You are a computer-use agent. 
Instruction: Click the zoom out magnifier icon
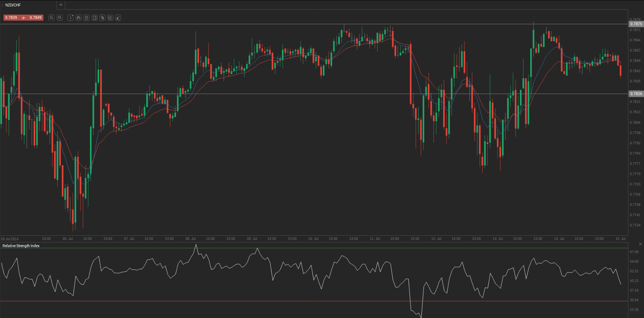(52, 18)
